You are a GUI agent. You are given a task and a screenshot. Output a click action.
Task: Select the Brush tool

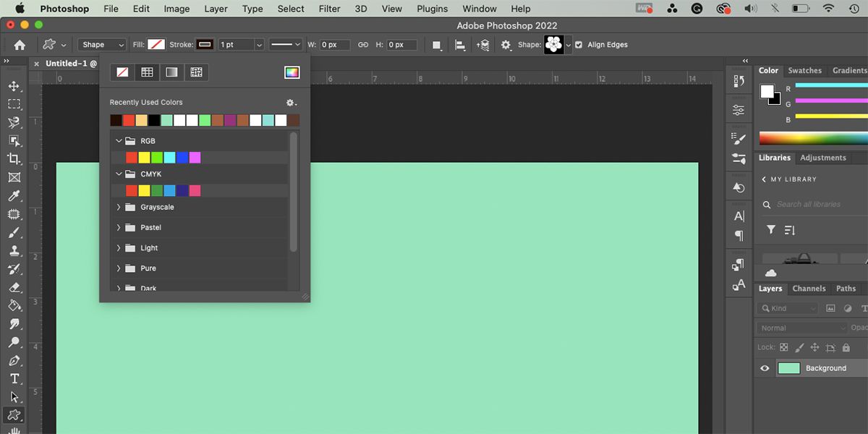click(x=14, y=232)
